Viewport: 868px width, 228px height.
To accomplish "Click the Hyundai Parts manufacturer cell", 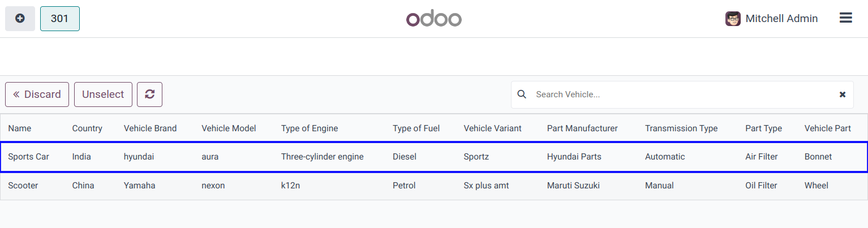I will click(x=574, y=157).
